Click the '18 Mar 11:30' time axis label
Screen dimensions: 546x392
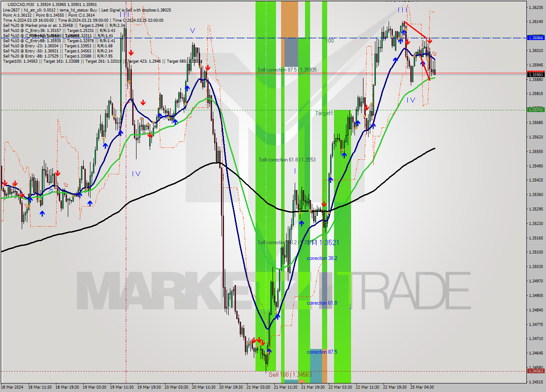pyautogui.click(x=40, y=387)
